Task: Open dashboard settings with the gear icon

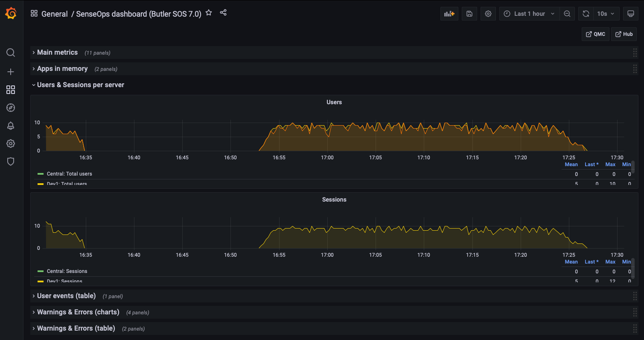Action: pos(488,13)
